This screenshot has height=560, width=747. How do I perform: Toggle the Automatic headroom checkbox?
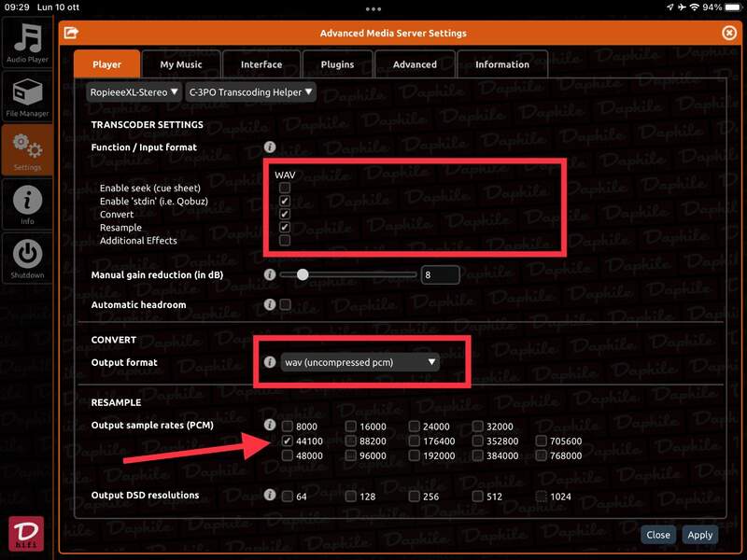click(x=285, y=304)
